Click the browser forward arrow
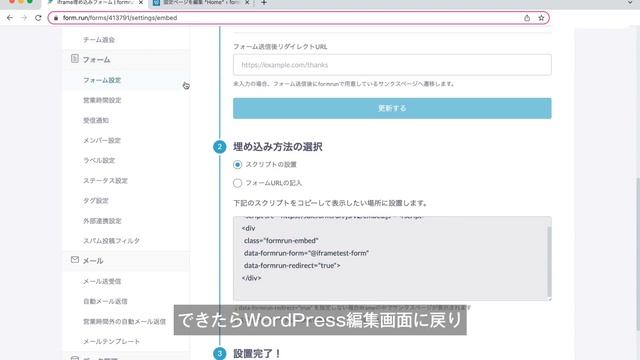This screenshot has width=640, height=360. click(24, 18)
